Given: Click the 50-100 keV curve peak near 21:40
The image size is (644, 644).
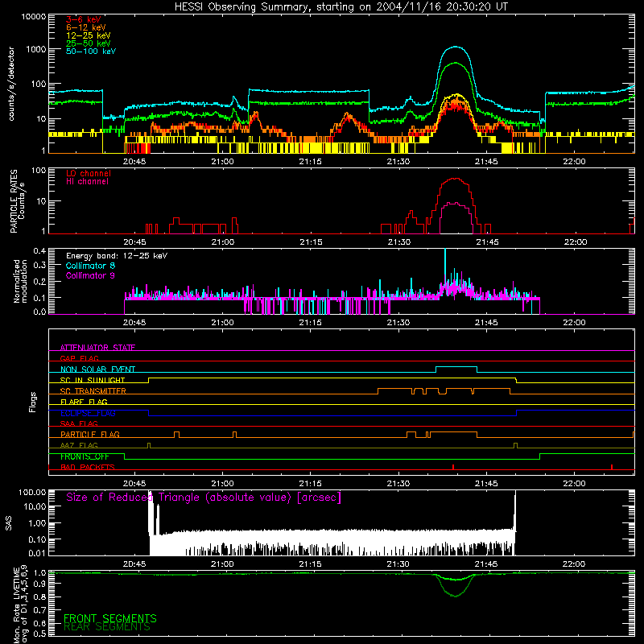Looking at the screenshot, I should coord(455,47).
